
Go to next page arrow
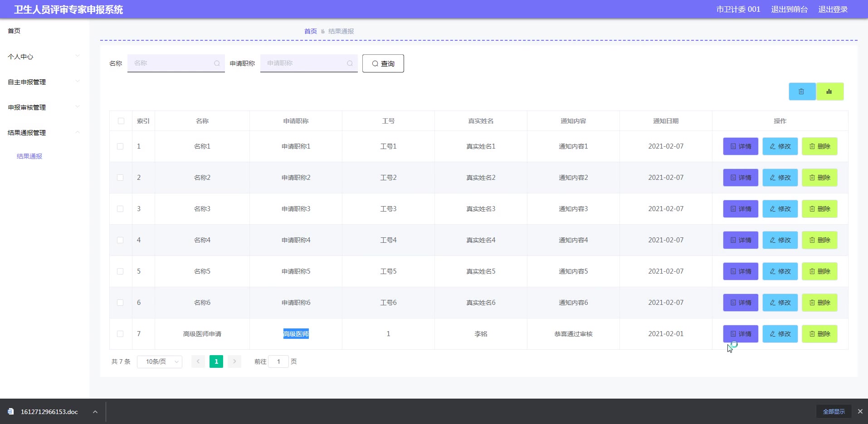(x=234, y=361)
